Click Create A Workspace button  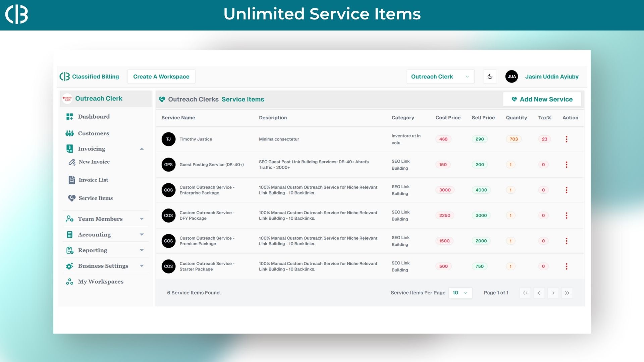pyautogui.click(x=161, y=77)
